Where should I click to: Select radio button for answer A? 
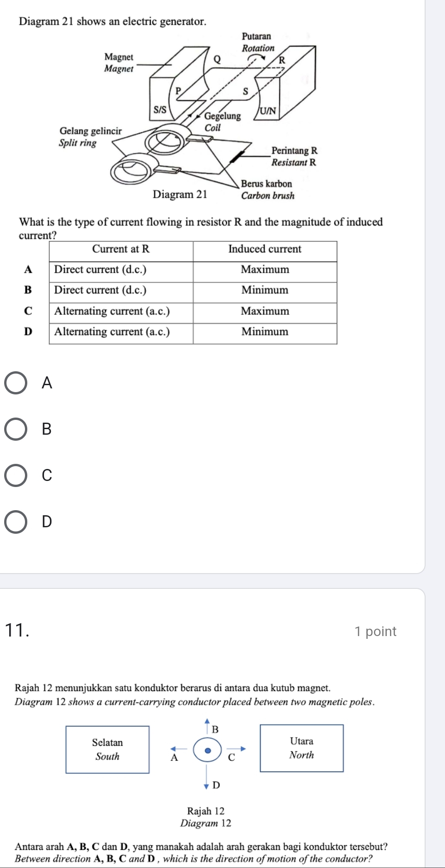pyautogui.click(x=16, y=383)
